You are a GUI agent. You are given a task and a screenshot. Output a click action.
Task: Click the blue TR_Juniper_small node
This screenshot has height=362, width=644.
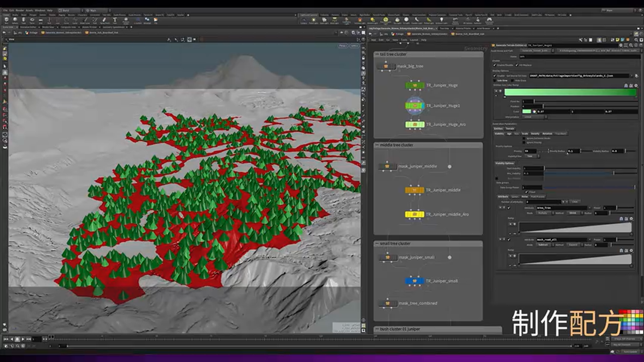point(415,281)
